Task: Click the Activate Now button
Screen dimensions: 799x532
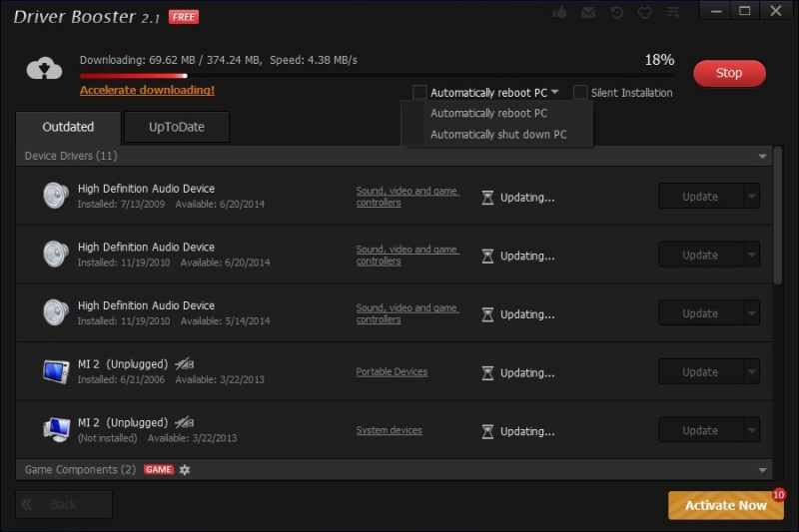Action: tap(726, 505)
